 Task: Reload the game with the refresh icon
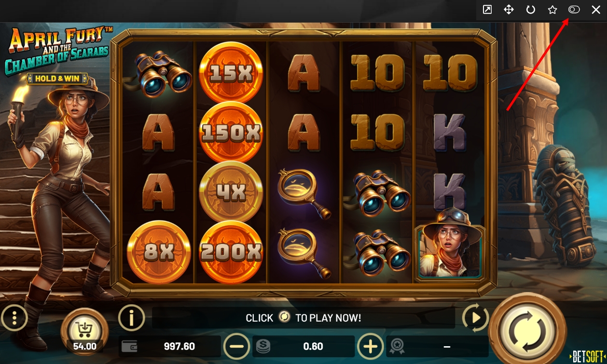(531, 10)
